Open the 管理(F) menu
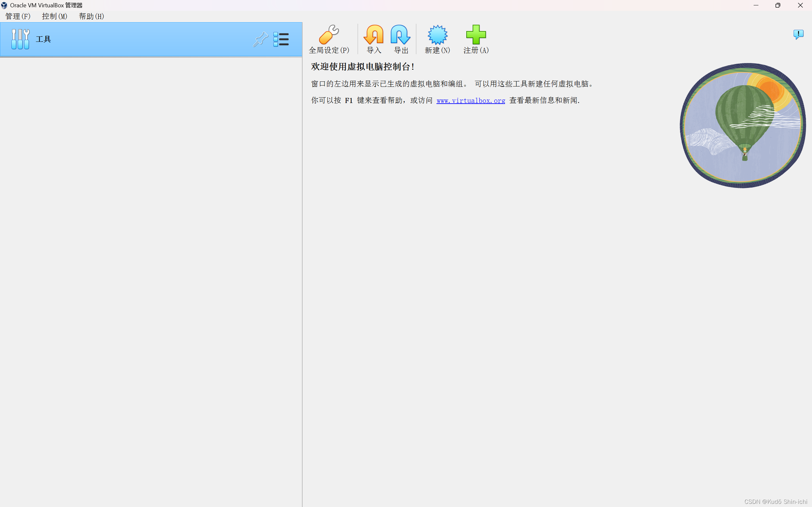 (x=17, y=16)
